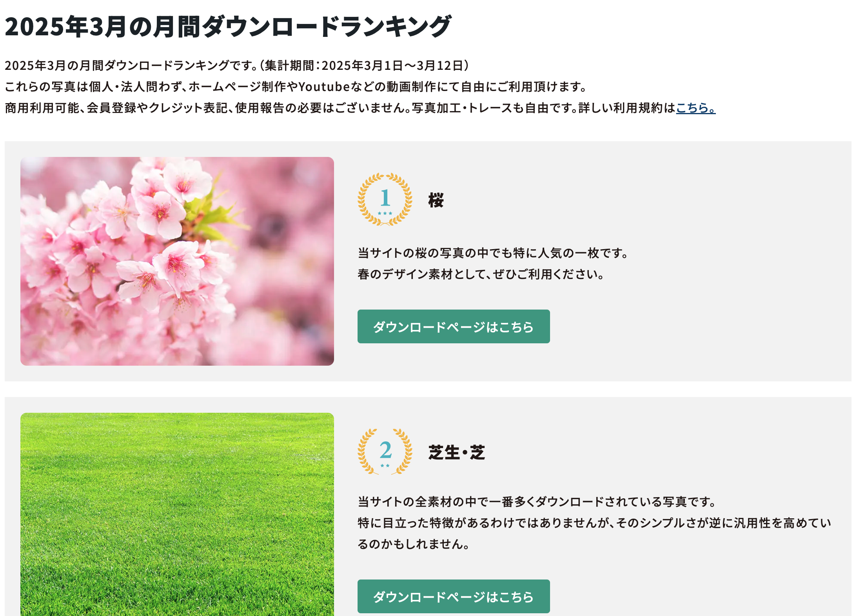Click the rank 1 laurel wreath badge
Image resolution: width=868 pixels, height=616 pixels.
pyautogui.click(x=385, y=199)
